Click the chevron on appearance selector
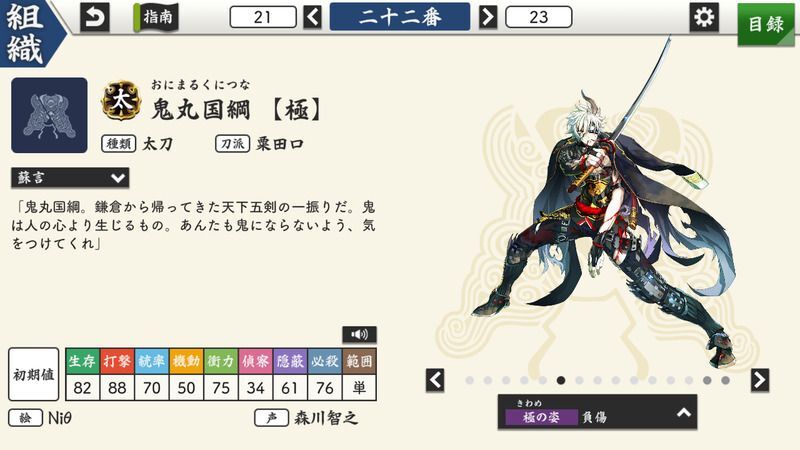Viewport: 800px width, 450px height. (684, 412)
